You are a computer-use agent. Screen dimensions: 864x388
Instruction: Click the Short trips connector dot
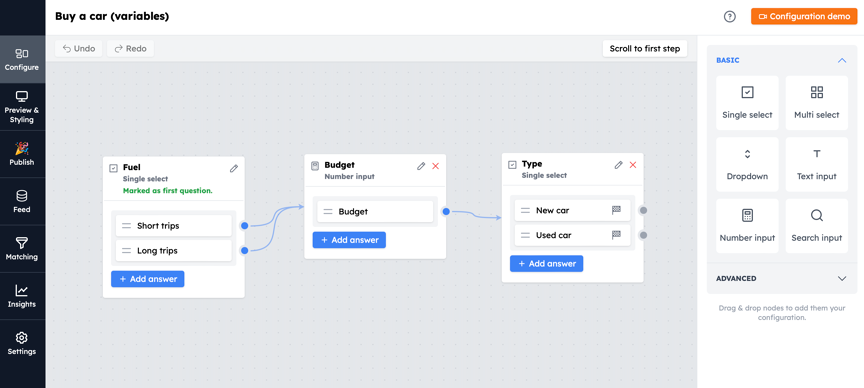coord(245,225)
